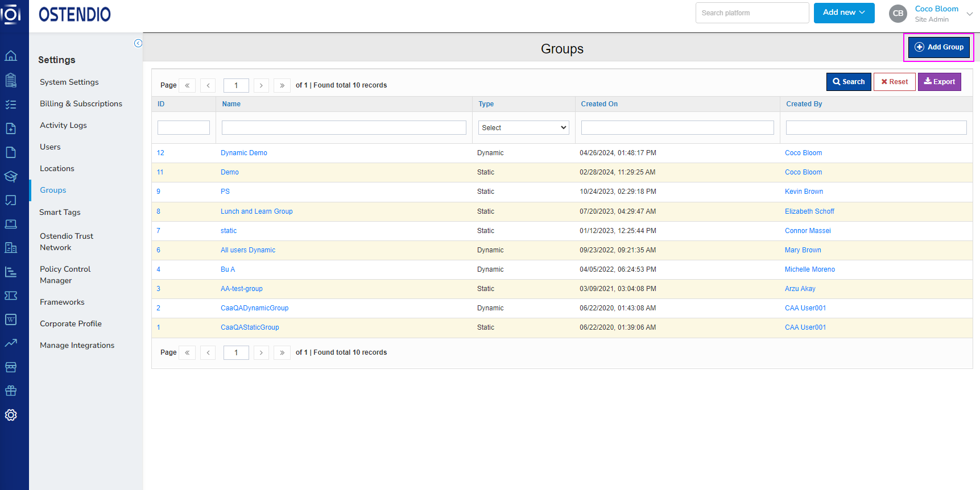Click the document-with-plus sidebar icon

[11, 128]
